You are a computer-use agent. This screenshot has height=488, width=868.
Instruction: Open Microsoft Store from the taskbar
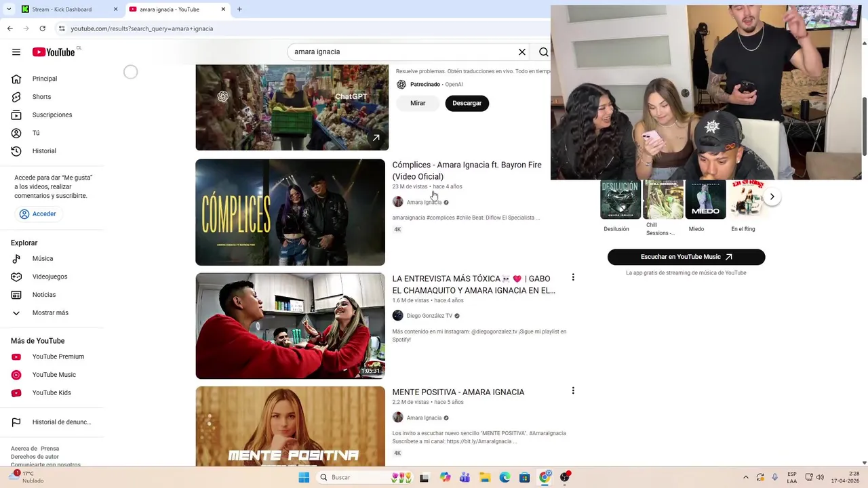tap(524, 477)
